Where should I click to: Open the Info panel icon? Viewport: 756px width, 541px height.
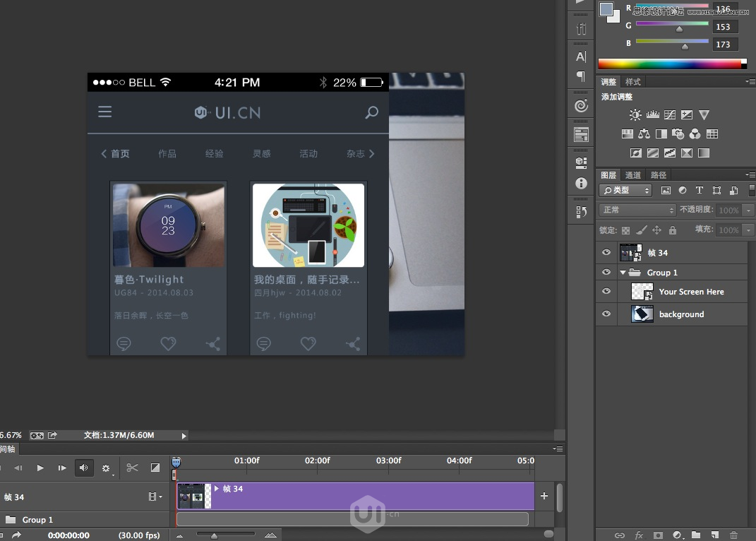(x=581, y=183)
